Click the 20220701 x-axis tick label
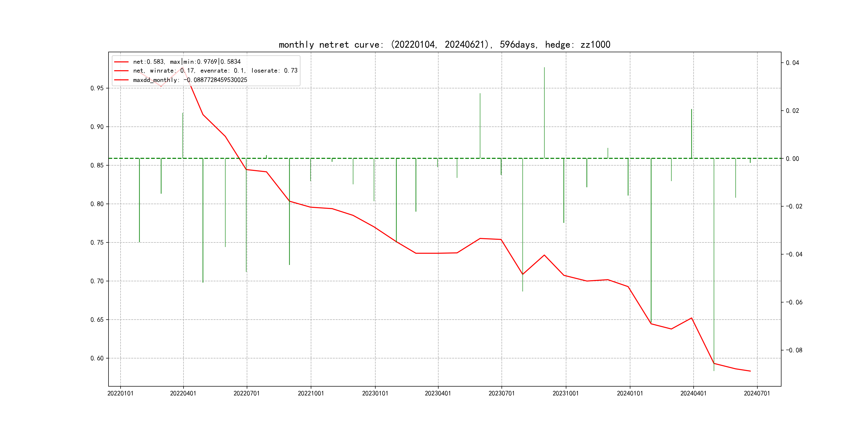Screen dimensions: 868x434 pyautogui.click(x=246, y=393)
